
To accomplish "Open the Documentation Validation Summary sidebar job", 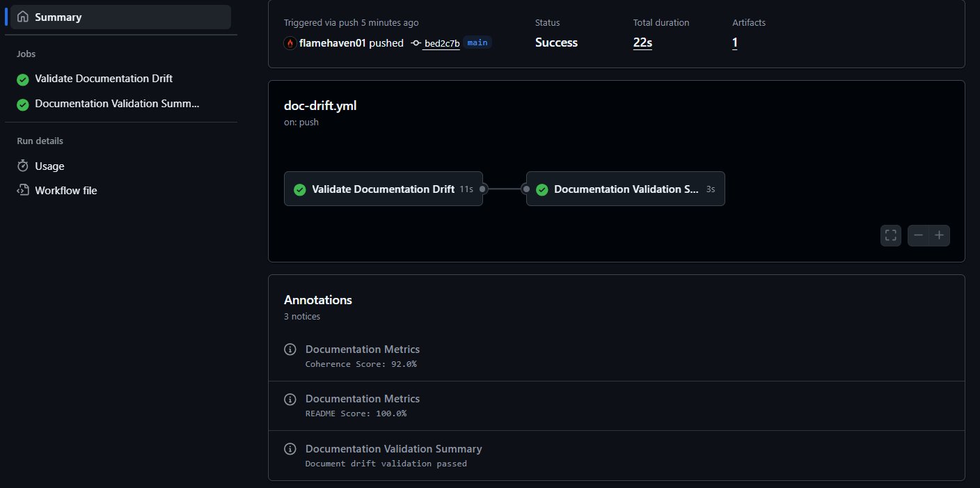I will 117,104.
